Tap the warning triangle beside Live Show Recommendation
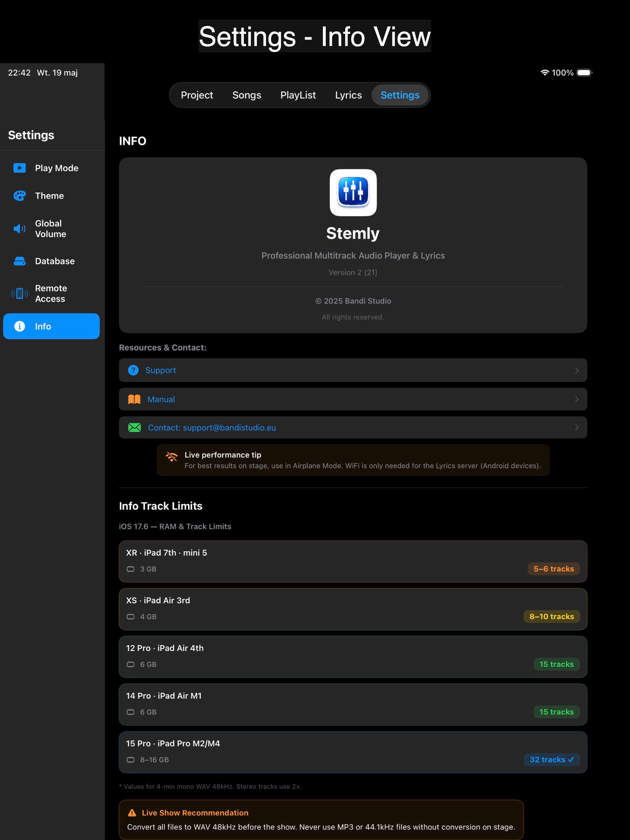Viewport: 630px width, 840px height. click(132, 813)
